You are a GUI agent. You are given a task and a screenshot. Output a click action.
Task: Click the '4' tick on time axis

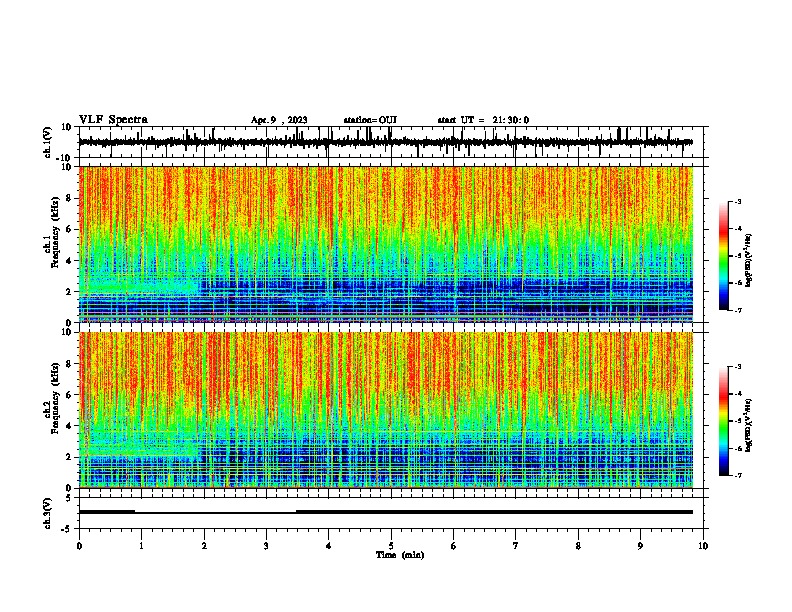(x=329, y=546)
